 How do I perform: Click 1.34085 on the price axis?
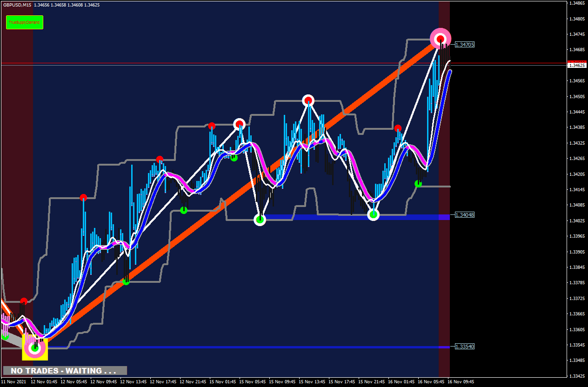pyautogui.click(x=577, y=205)
